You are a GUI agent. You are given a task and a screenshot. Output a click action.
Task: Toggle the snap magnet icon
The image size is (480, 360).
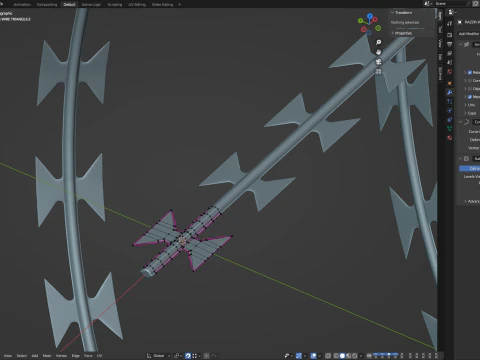[188, 356]
